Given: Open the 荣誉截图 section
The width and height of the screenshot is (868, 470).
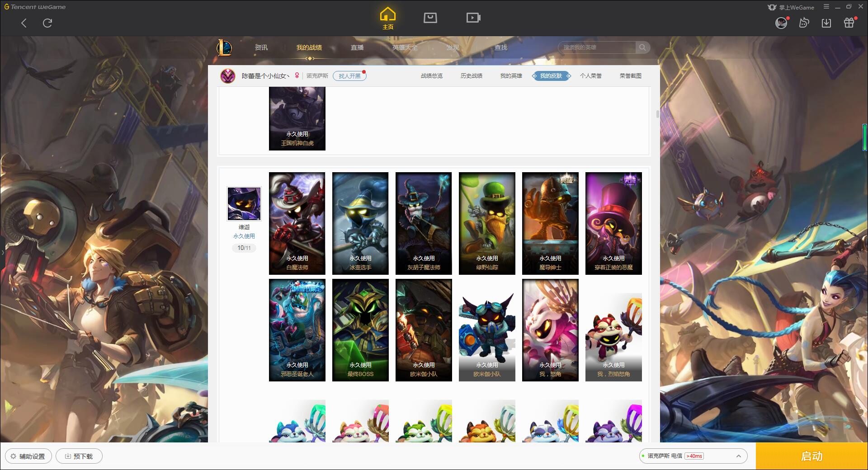Looking at the screenshot, I should point(631,76).
